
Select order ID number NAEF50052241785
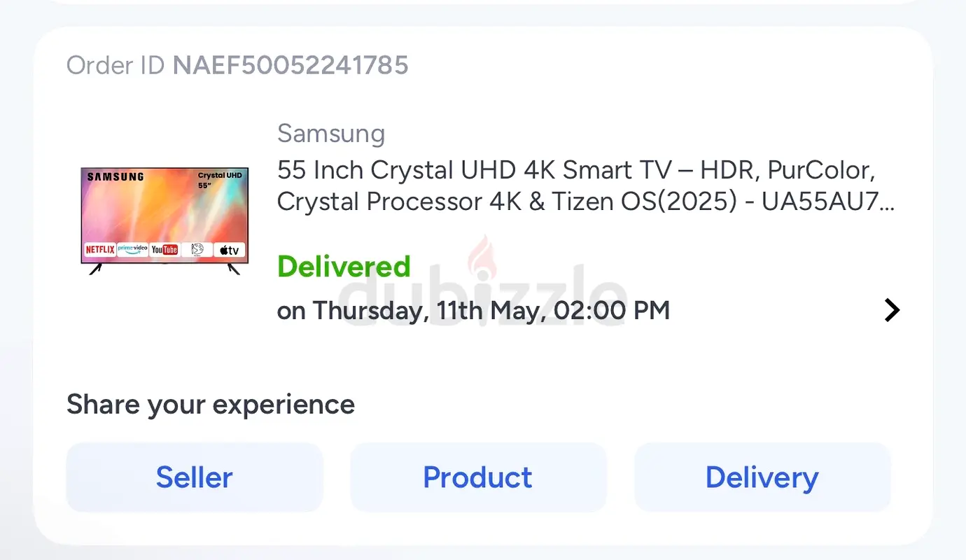point(290,65)
